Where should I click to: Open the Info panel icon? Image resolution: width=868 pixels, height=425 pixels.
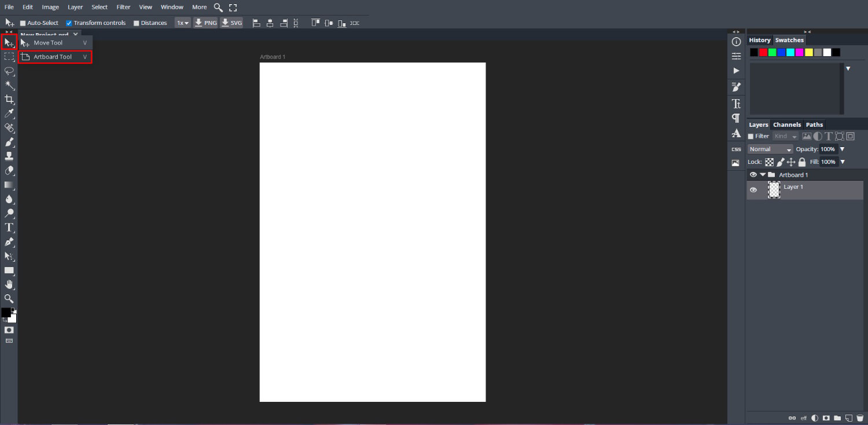[736, 42]
